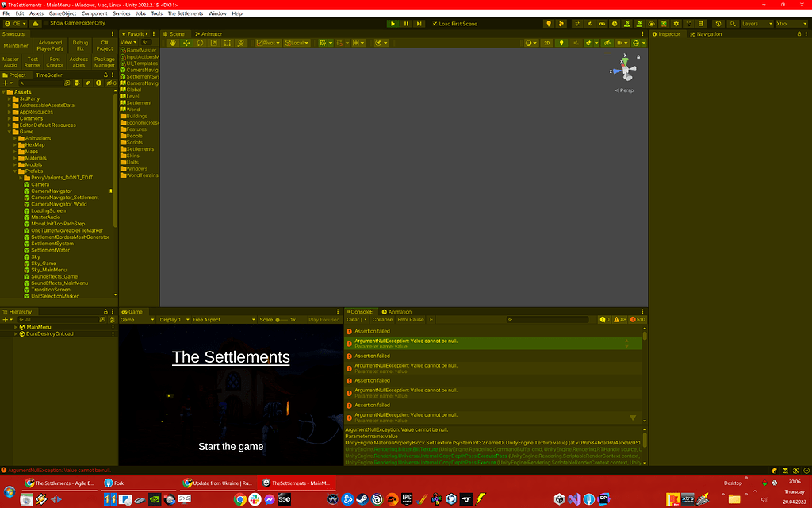This screenshot has height=508, width=812.
Task: Open the search icon near the Layers dropdown
Action: pos(733,23)
